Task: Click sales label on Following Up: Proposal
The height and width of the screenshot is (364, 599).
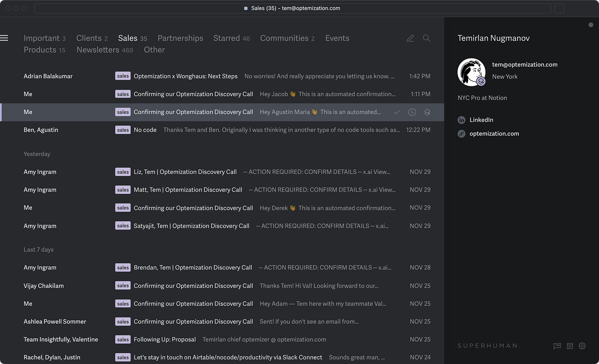Action: pos(123,339)
